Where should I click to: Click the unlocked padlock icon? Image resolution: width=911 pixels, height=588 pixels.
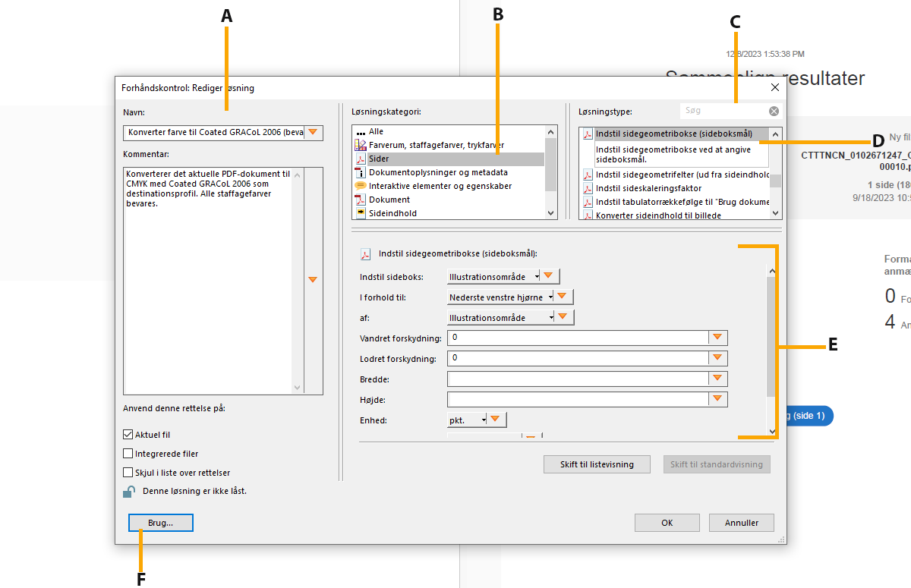[129, 492]
